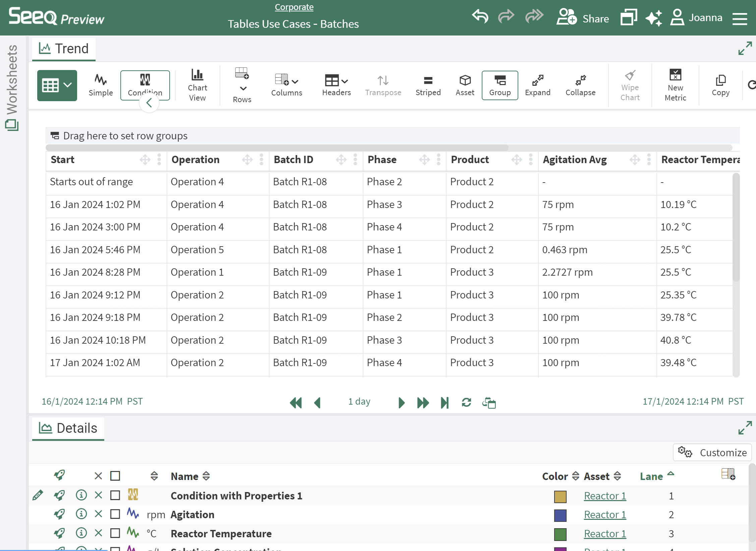
Task: Click the undo arrow in header
Action: tap(480, 16)
